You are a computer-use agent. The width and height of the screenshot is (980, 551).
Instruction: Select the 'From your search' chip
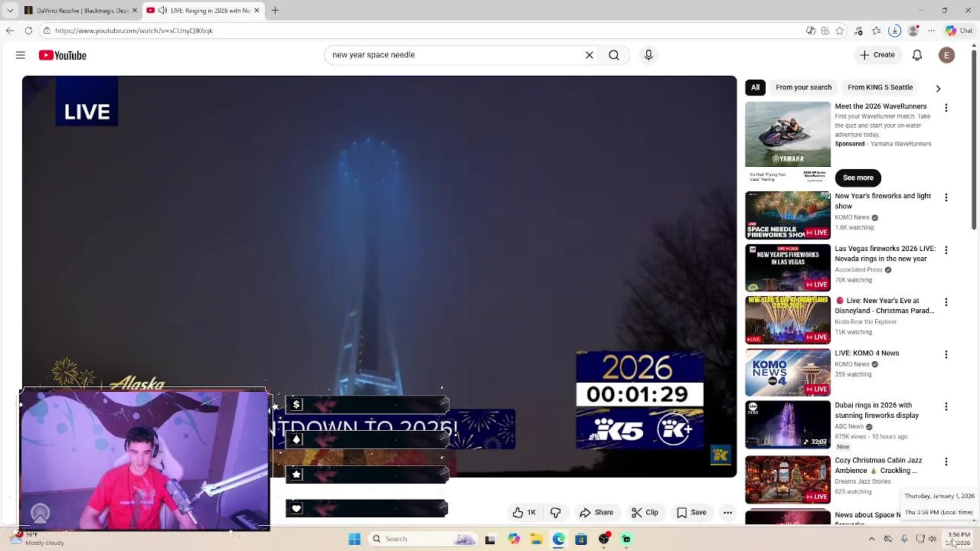point(803,87)
